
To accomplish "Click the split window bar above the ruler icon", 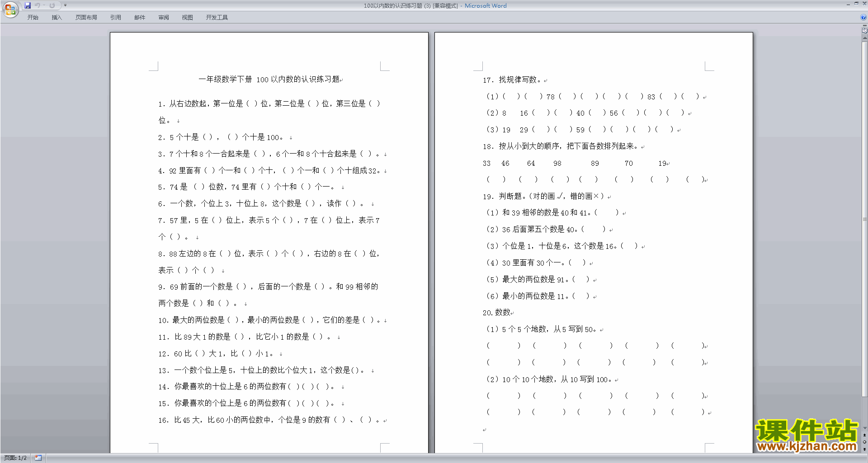I will click(865, 26).
